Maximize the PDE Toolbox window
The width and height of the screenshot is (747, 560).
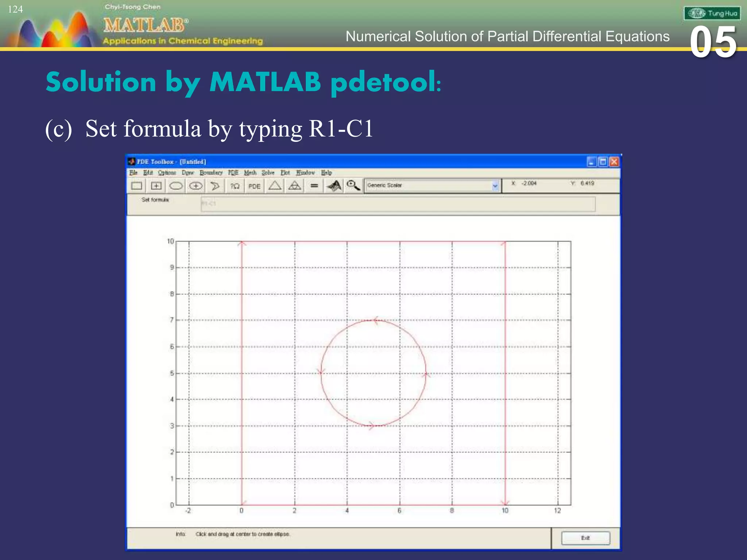coord(603,162)
